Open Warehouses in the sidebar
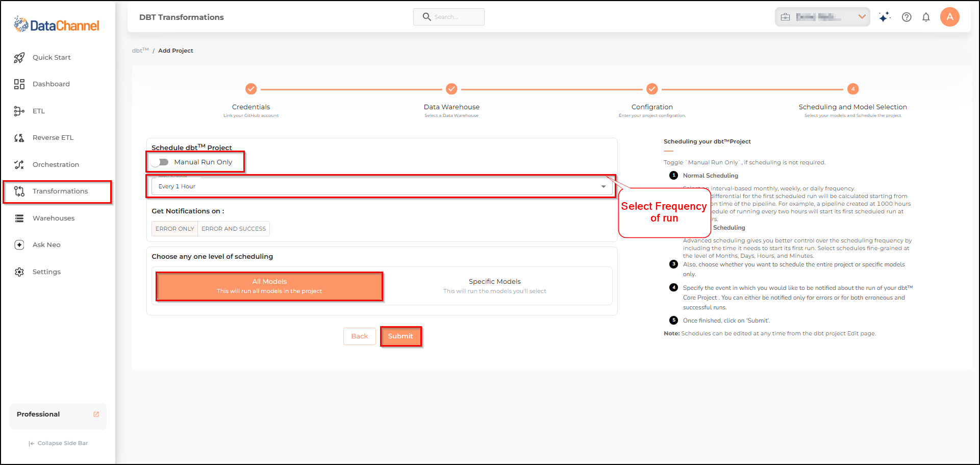980x465 pixels. point(54,218)
